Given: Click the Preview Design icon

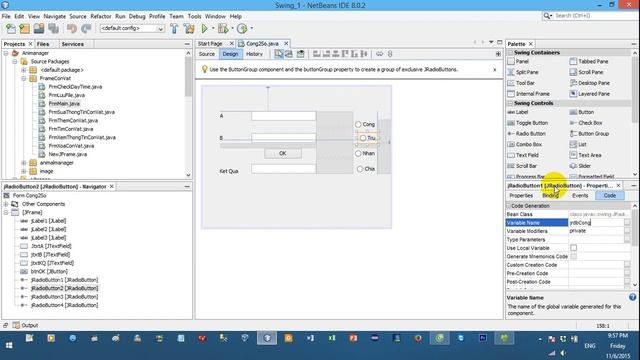Looking at the screenshot, I should 300,54.
